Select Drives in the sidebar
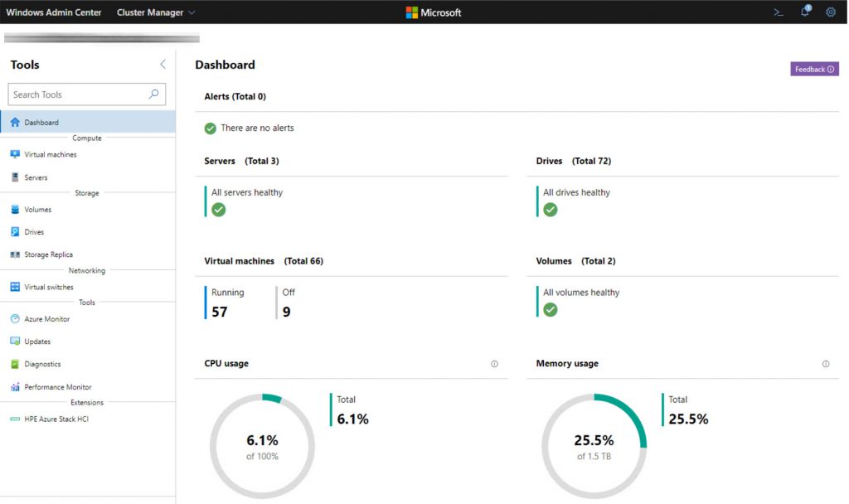The height and width of the screenshot is (504, 849). tap(88, 232)
